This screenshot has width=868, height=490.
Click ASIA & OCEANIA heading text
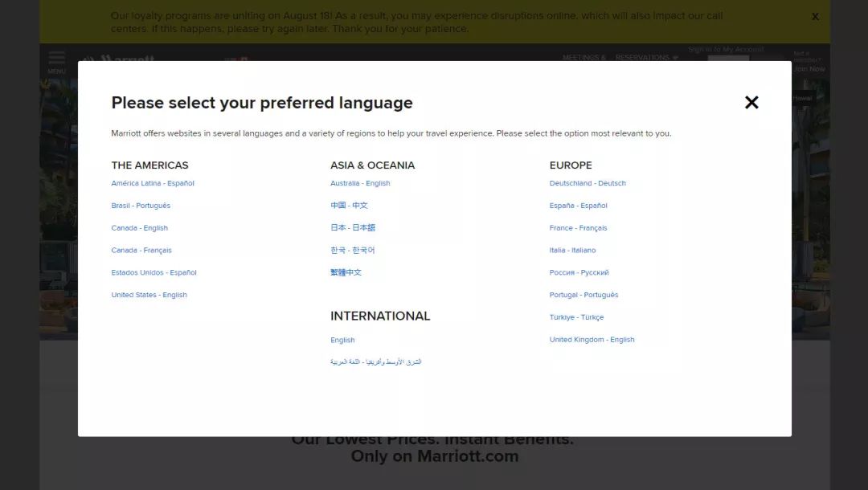(x=373, y=165)
